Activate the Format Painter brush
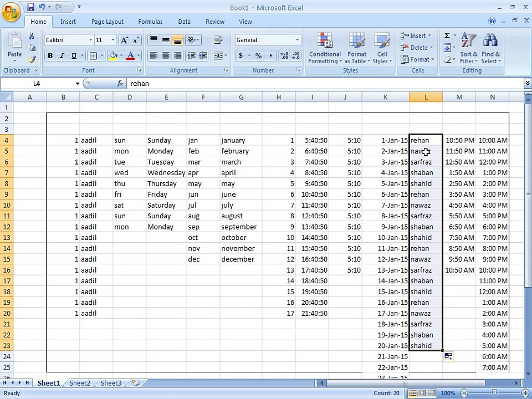 [x=32, y=59]
